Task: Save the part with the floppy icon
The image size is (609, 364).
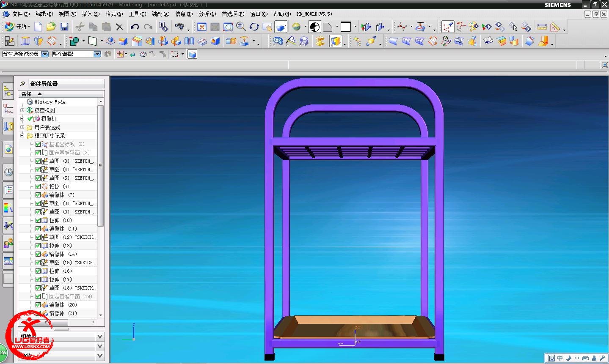Action: coord(64,27)
